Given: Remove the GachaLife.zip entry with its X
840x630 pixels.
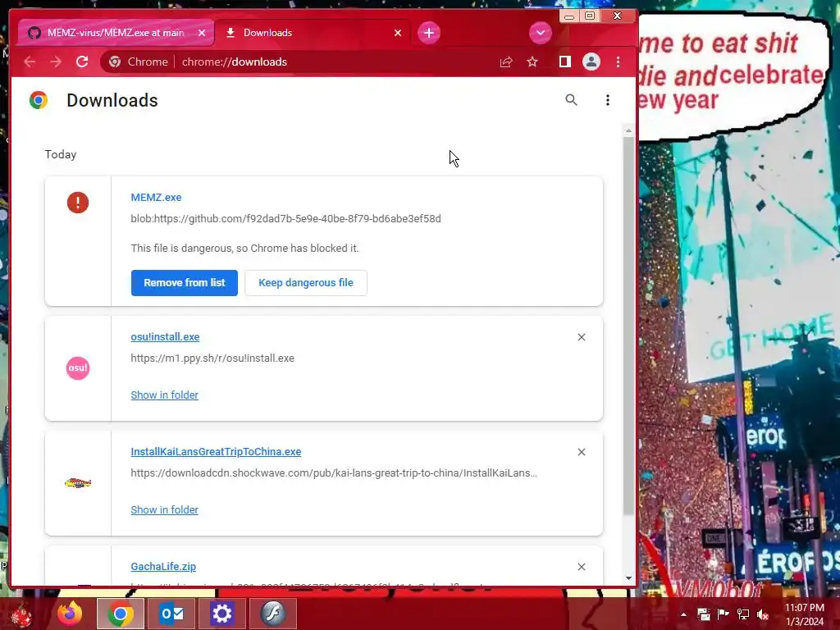Looking at the screenshot, I should tap(582, 567).
